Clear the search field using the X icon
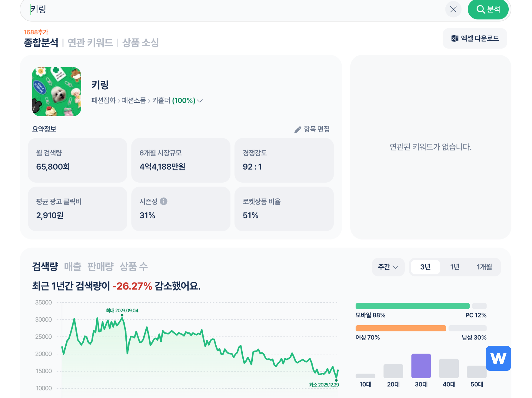 (x=453, y=9)
